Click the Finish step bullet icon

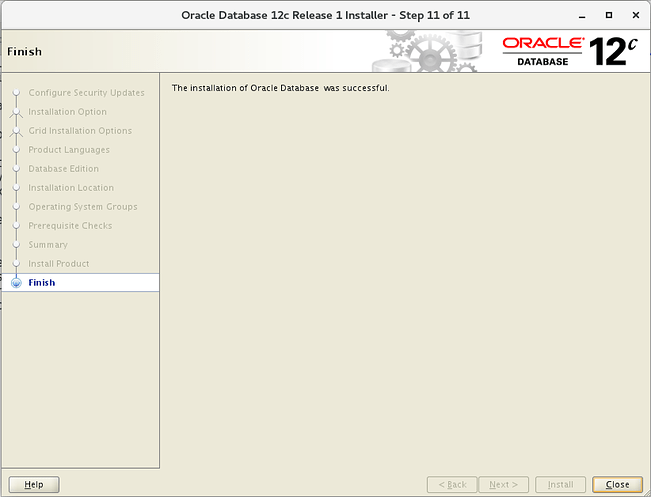(x=16, y=283)
